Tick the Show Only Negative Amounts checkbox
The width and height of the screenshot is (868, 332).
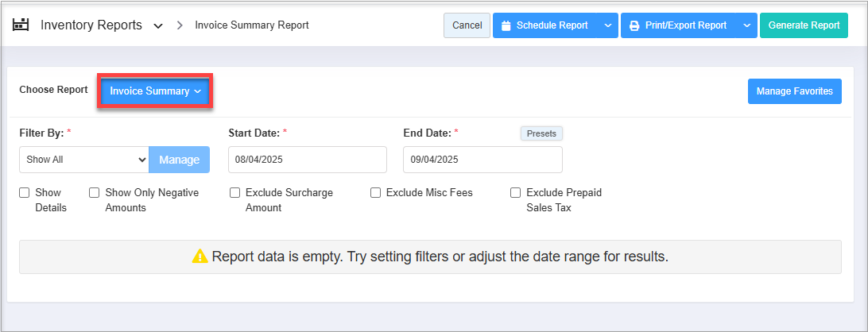point(95,192)
